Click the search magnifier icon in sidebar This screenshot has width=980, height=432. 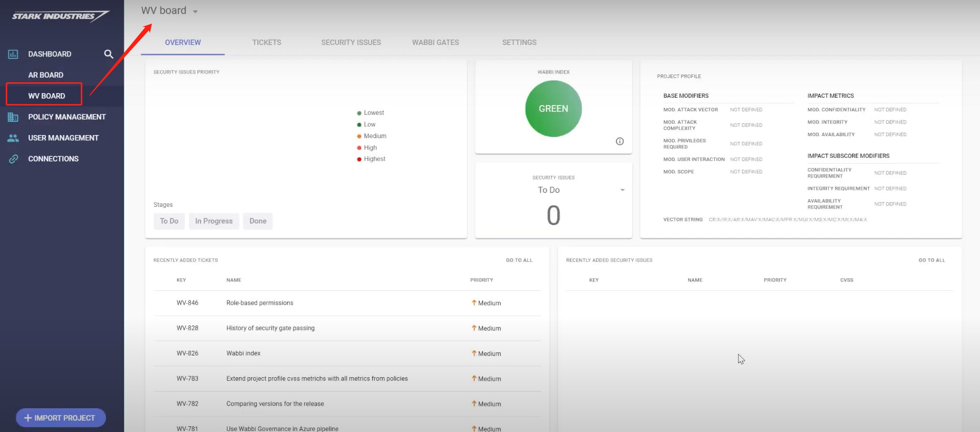tap(108, 54)
